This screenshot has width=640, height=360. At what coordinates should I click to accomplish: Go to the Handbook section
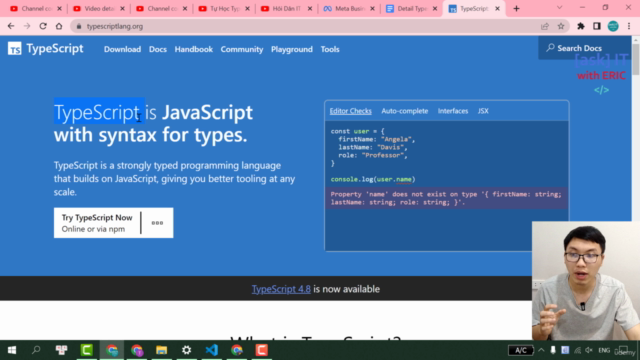[x=193, y=49]
